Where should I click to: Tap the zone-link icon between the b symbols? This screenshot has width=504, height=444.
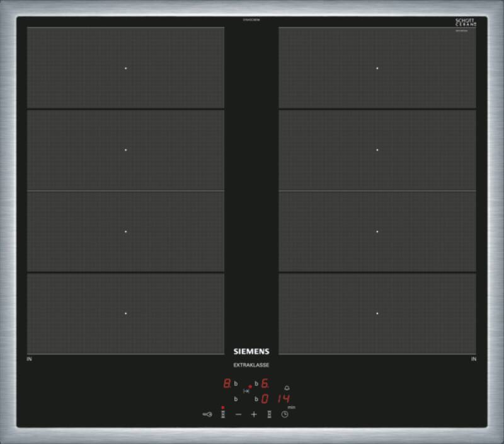(x=246, y=391)
